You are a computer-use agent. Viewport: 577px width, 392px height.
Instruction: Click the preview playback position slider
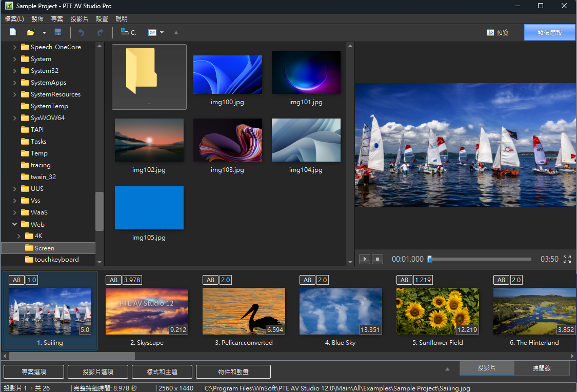click(480, 259)
